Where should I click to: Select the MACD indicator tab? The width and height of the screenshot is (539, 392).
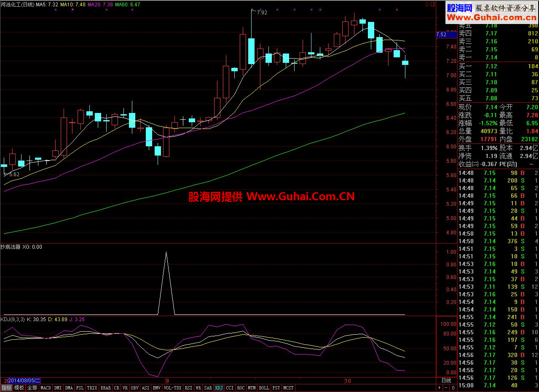click(46, 387)
